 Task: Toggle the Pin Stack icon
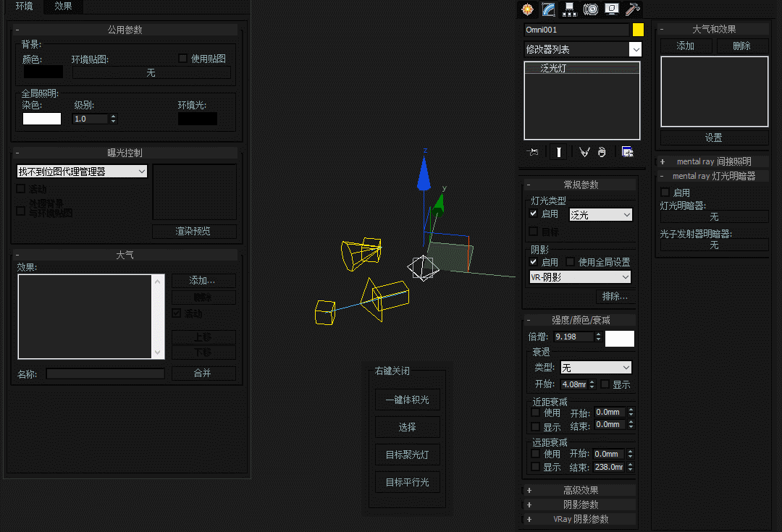click(533, 152)
